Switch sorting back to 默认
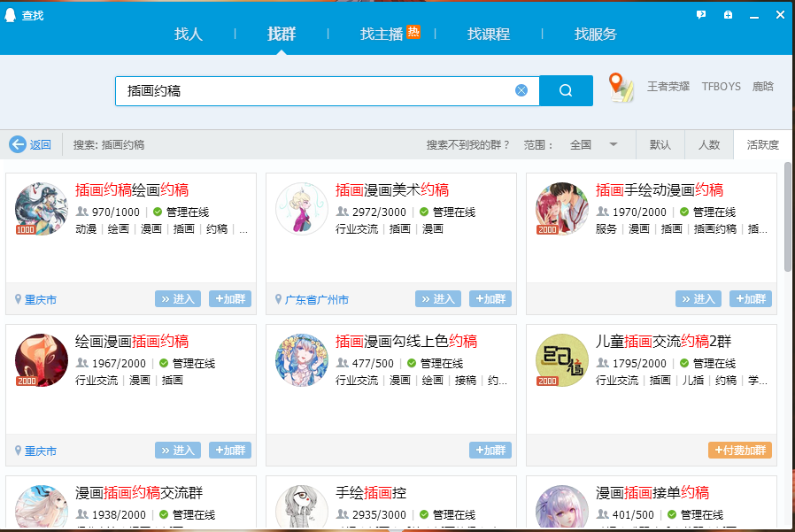This screenshot has width=795, height=532. [660, 143]
